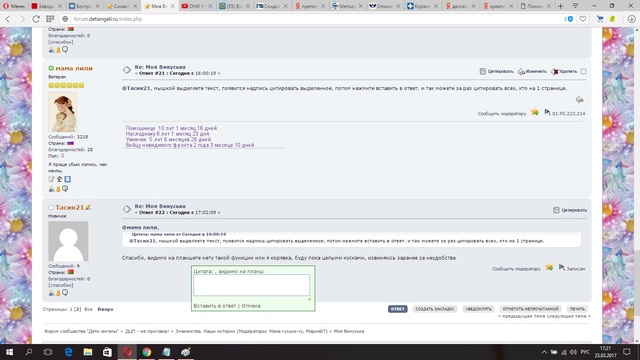Image resolution: width=640 pixels, height=360 pixels.
Task: Click Записан in reply #22
Action: click(x=576, y=269)
